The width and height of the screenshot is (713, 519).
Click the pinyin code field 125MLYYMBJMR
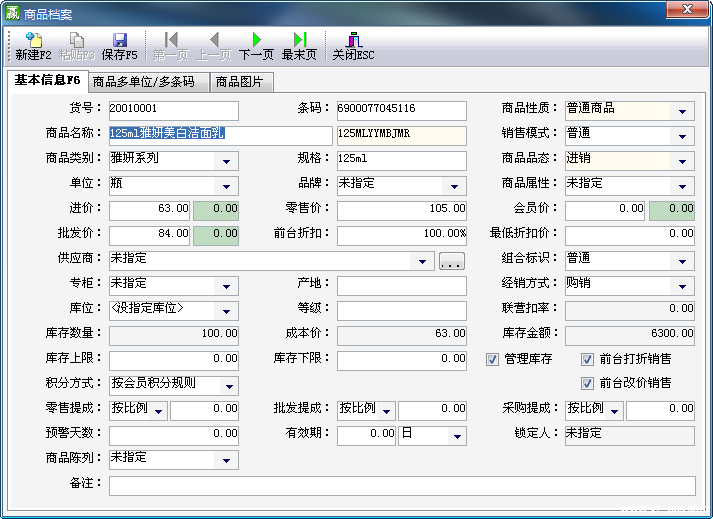[402, 136]
